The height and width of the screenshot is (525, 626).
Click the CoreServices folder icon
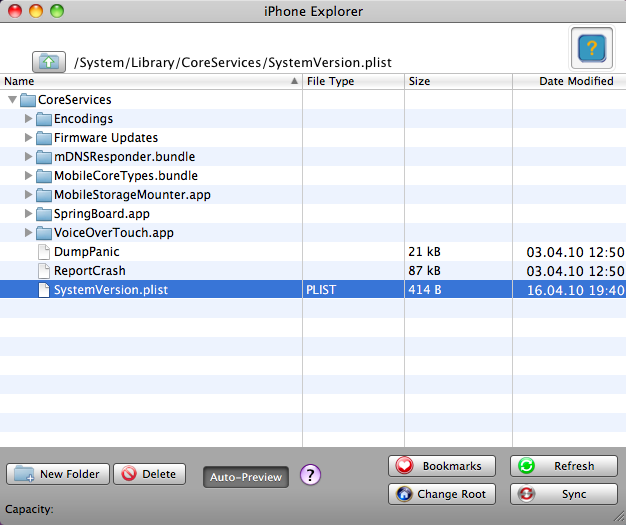(x=28, y=100)
